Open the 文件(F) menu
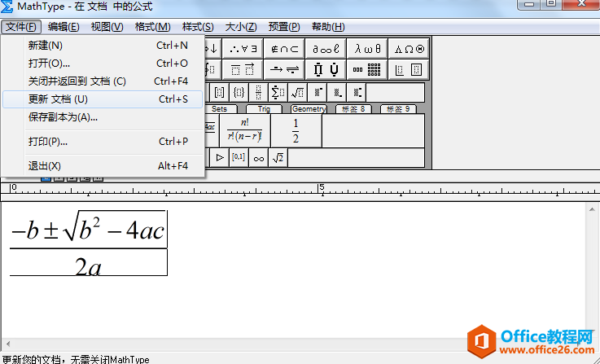 tap(21, 27)
